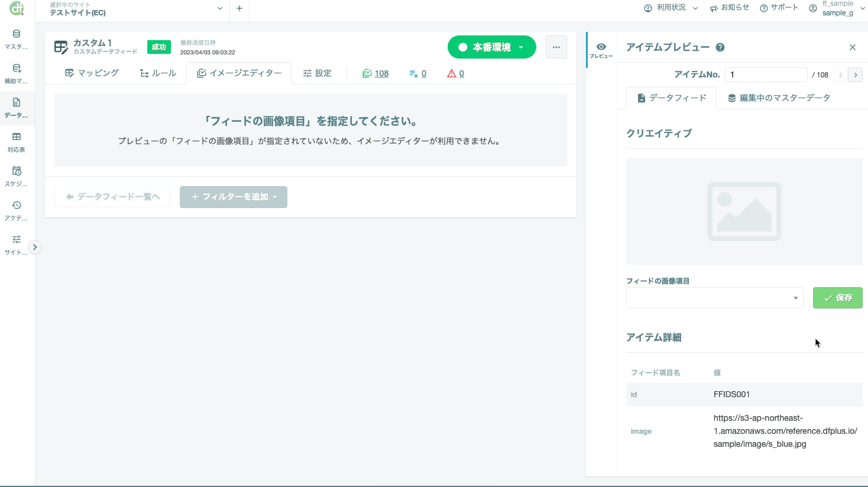Click the 保存 button
Screen dimensions: 868x487
click(837, 298)
